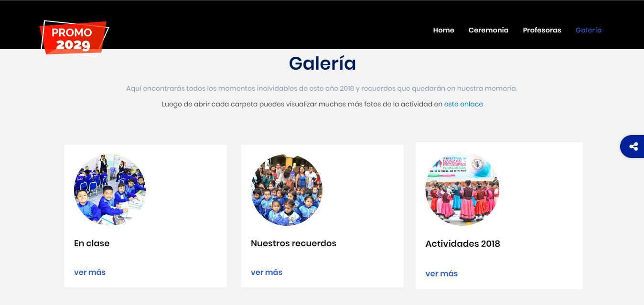
Task: Open the blue share button
Action: (x=633, y=147)
